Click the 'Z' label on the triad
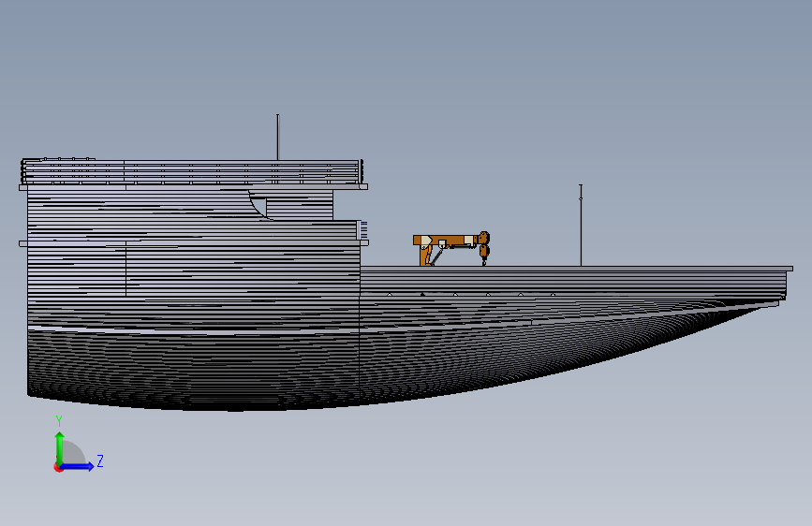The height and width of the screenshot is (526, 812). coord(100,460)
